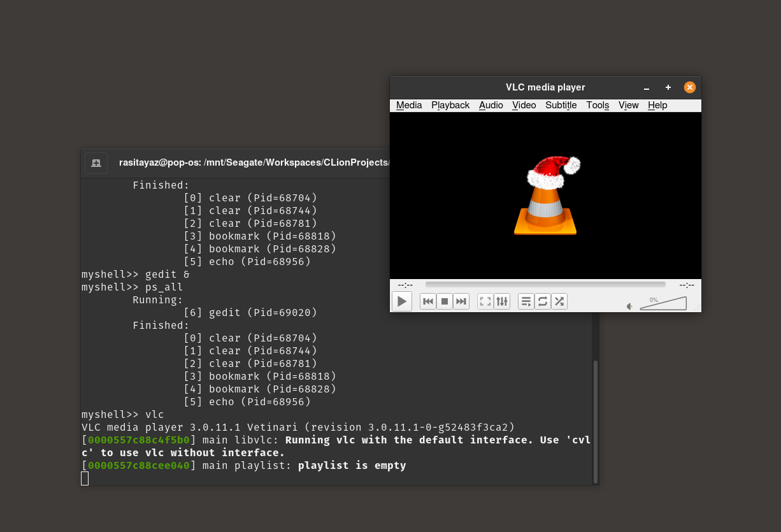Open the Playback menu in VLC
The width and height of the screenshot is (781, 532).
(450, 105)
